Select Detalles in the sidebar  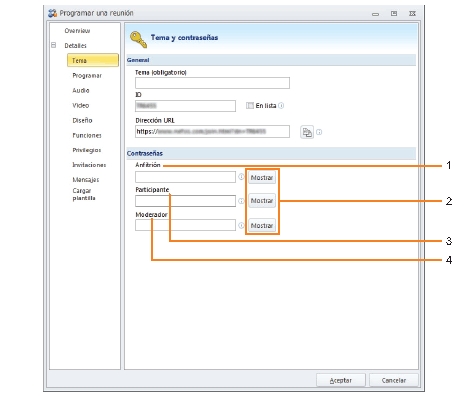[x=75, y=46]
